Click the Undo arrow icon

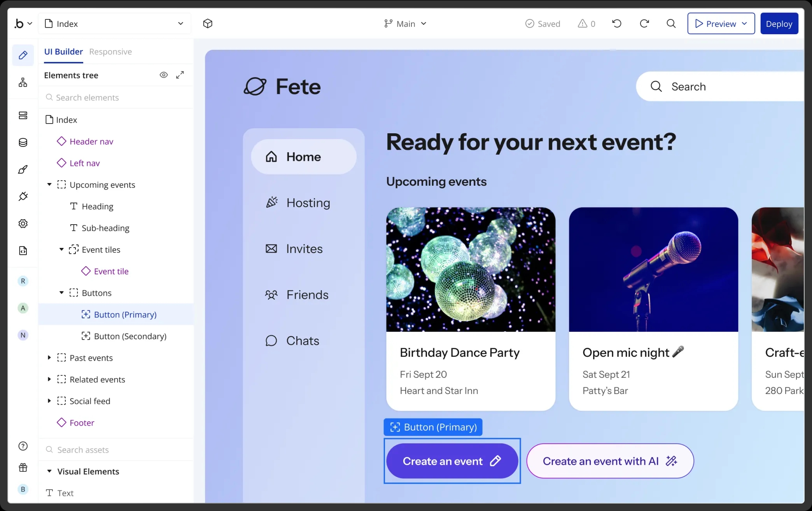tap(617, 24)
